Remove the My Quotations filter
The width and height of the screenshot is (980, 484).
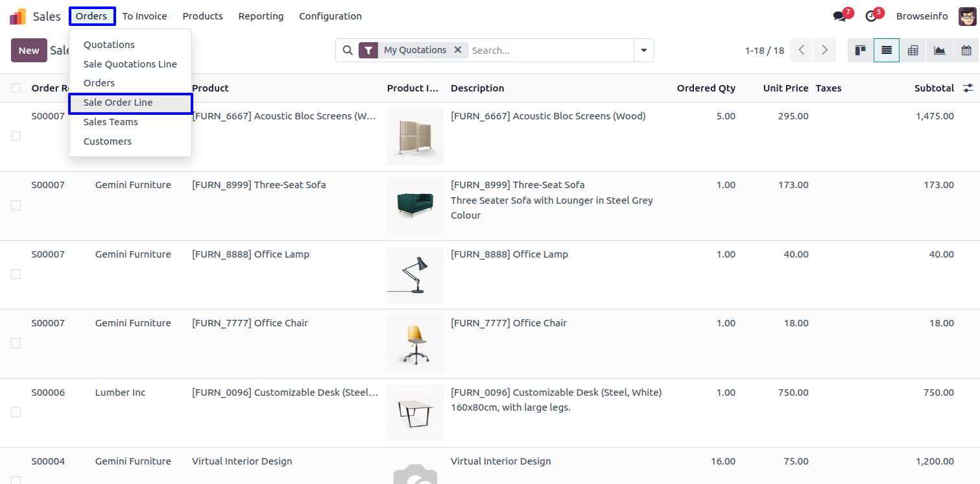457,50
